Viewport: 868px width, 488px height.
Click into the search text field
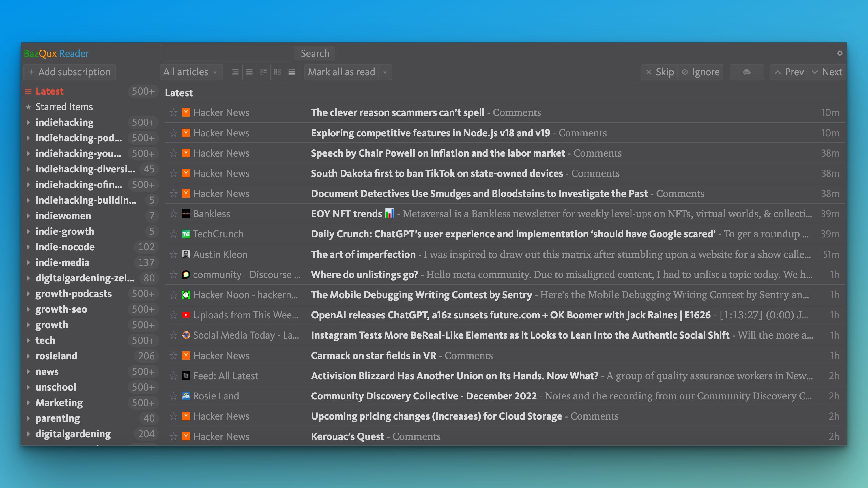click(x=227, y=53)
